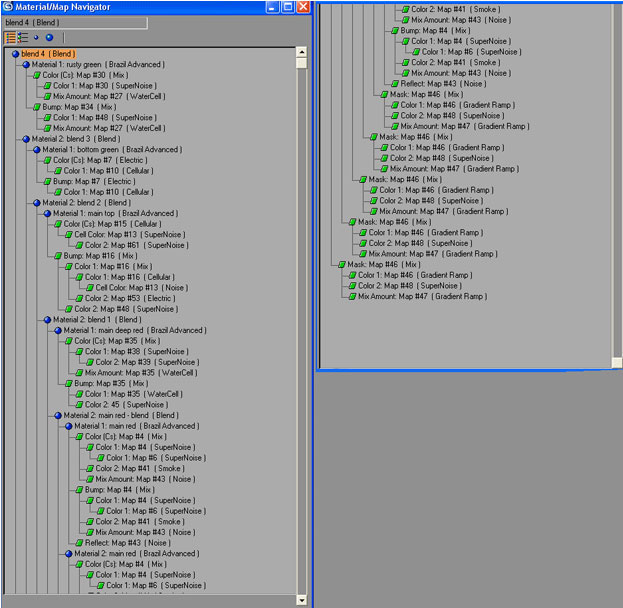The height and width of the screenshot is (608, 623).
Task: Click the green map icon beside Bump: Map #34
Action: pyautogui.click(x=36, y=106)
